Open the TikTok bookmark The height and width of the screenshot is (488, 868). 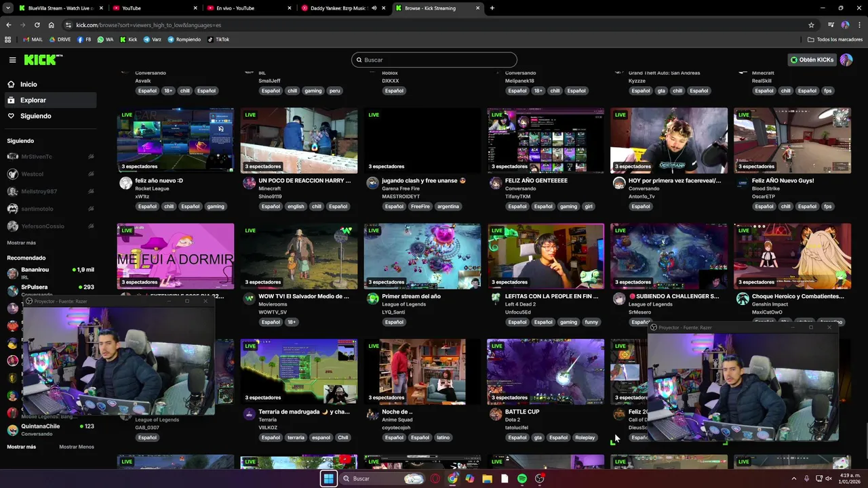pos(218,39)
